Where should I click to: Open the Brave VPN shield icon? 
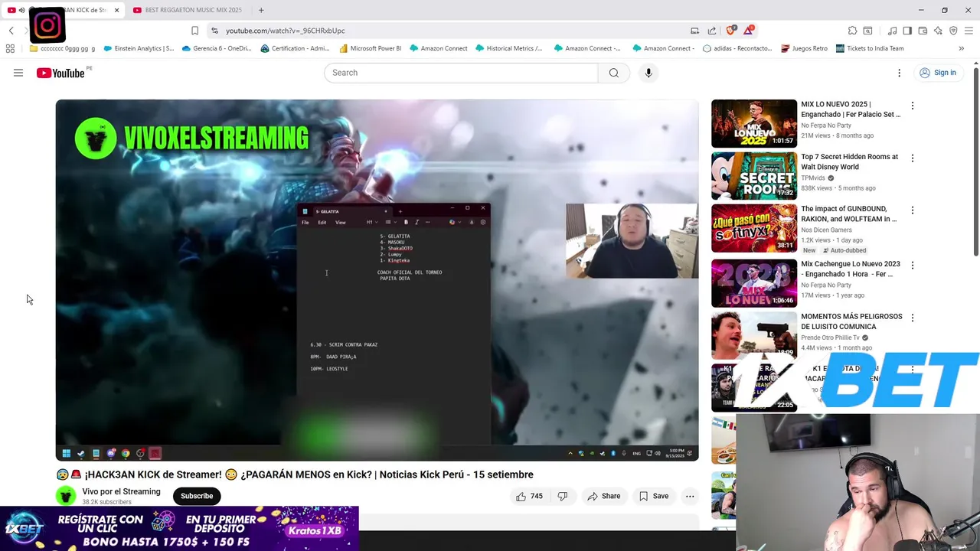tap(953, 31)
